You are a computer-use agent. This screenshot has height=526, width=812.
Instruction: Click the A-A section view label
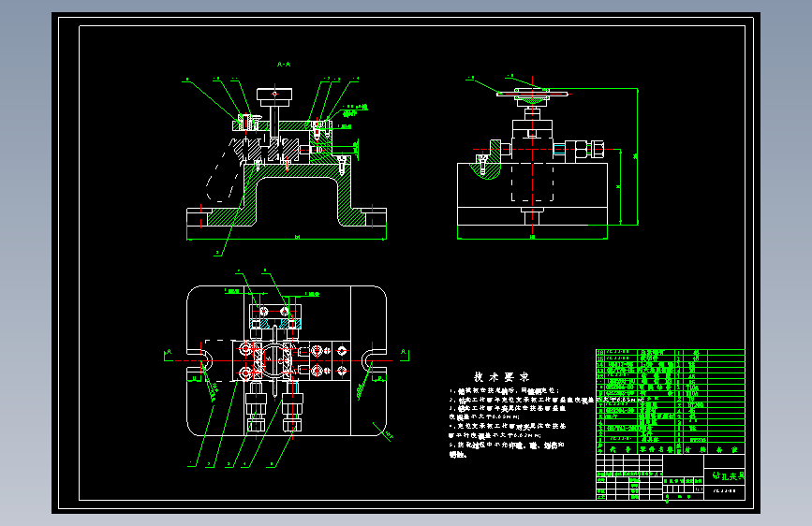(x=284, y=65)
